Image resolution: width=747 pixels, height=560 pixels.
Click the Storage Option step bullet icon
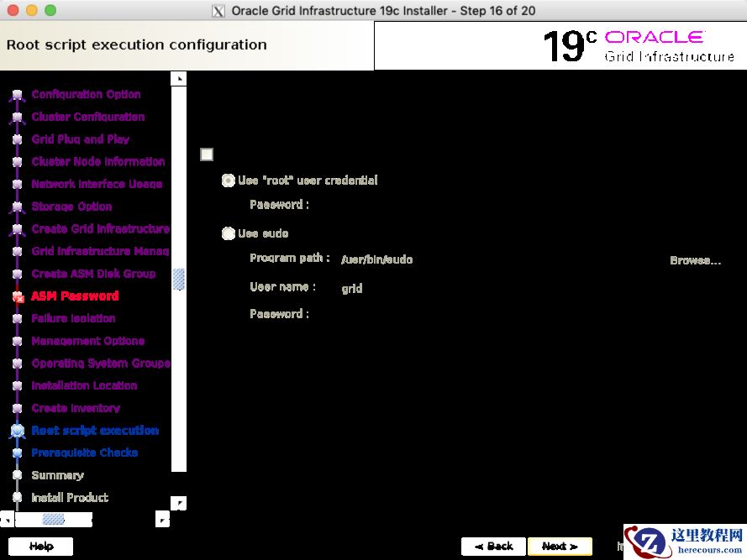(17, 207)
